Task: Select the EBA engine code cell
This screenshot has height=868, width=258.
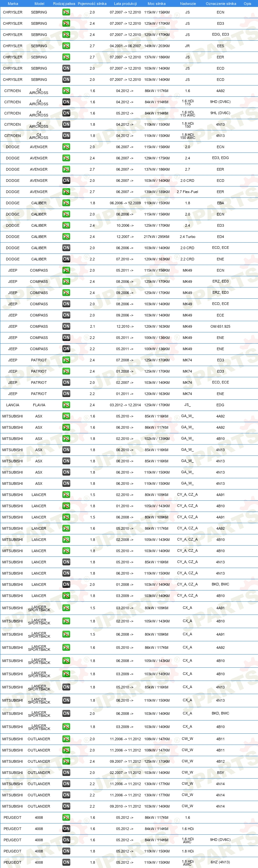Action: click(x=220, y=203)
